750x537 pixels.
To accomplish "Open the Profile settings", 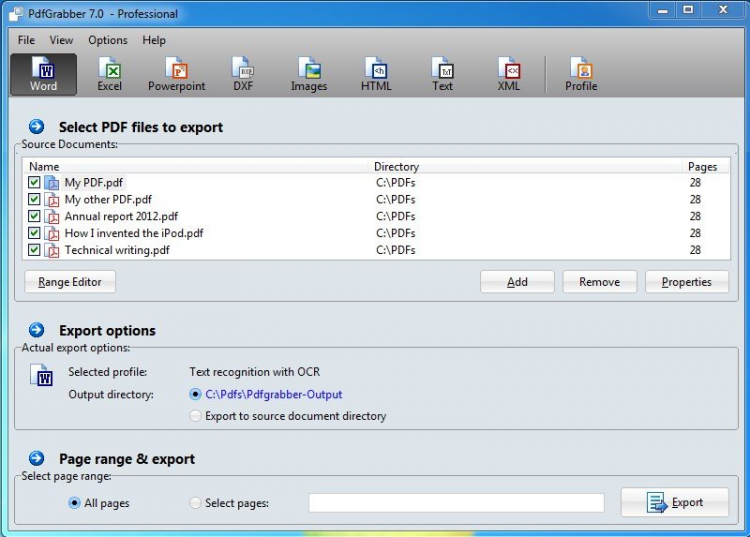I will [x=581, y=75].
